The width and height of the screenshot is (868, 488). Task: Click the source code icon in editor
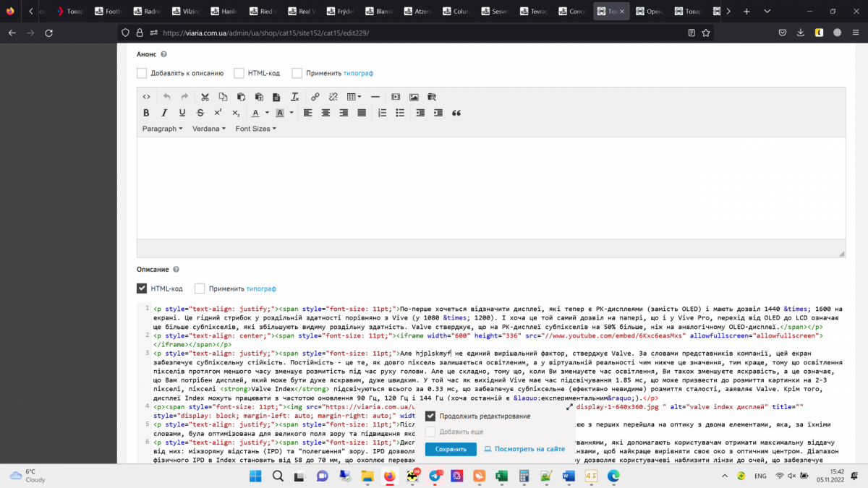coord(146,97)
